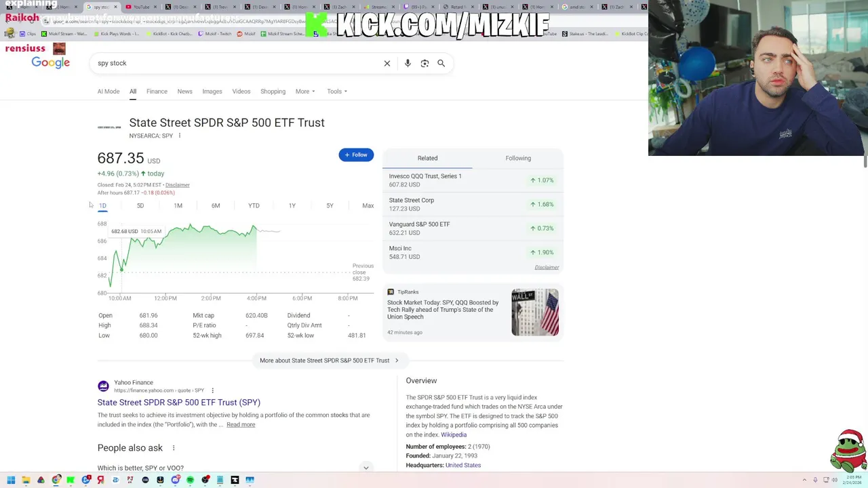This screenshot has height=488, width=868.
Task: Open Windows Start menu in taskbar
Action: click(x=11, y=480)
